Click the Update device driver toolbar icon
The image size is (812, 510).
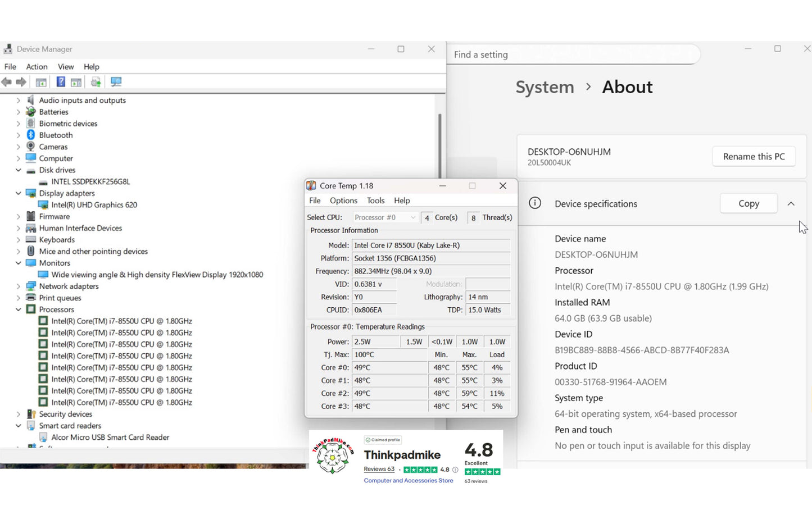(x=96, y=82)
